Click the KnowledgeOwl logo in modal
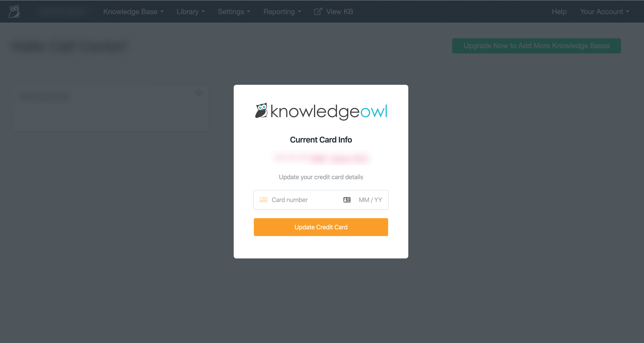644x343 pixels. (321, 111)
